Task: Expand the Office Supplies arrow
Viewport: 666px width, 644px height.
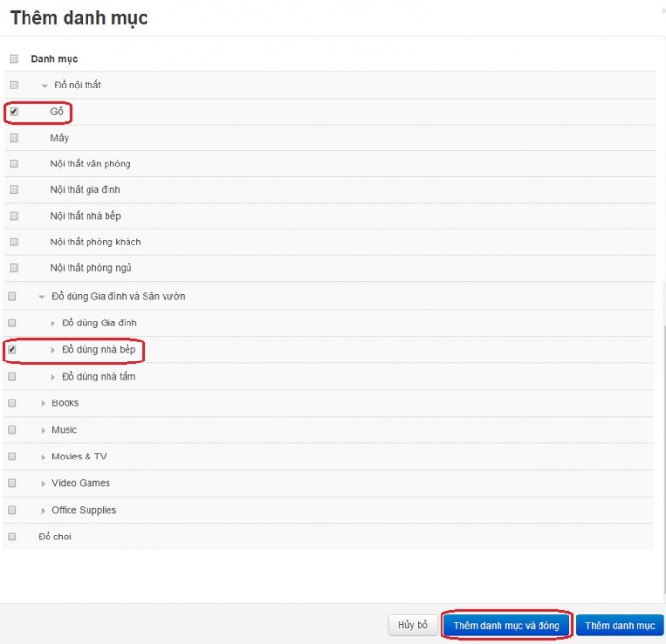Action: coord(43,511)
